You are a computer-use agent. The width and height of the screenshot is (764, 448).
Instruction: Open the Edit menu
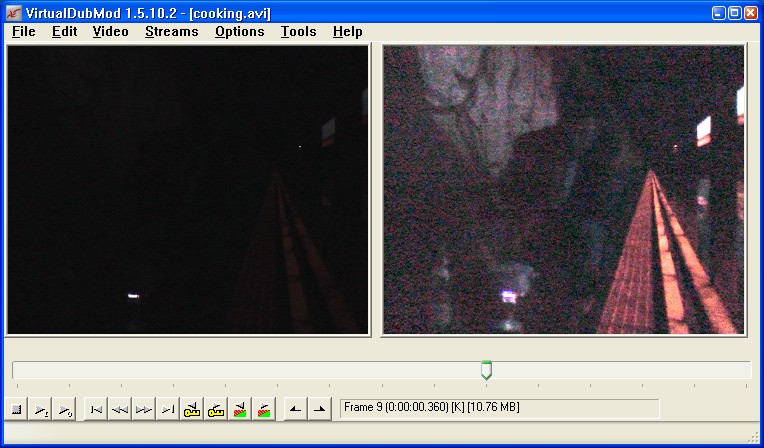pyautogui.click(x=65, y=32)
